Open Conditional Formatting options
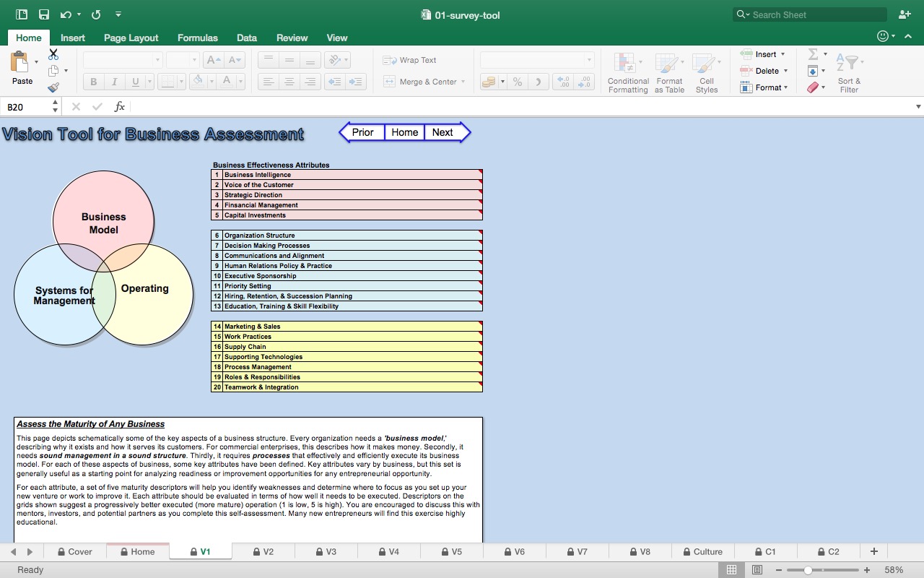Screen dimensions: 924x578 click(627, 71)
